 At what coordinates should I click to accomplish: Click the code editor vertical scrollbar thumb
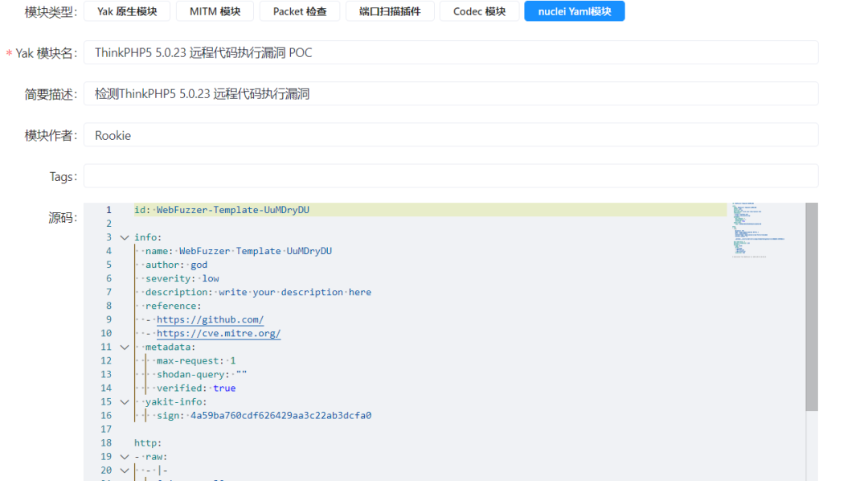pos(812,307)
